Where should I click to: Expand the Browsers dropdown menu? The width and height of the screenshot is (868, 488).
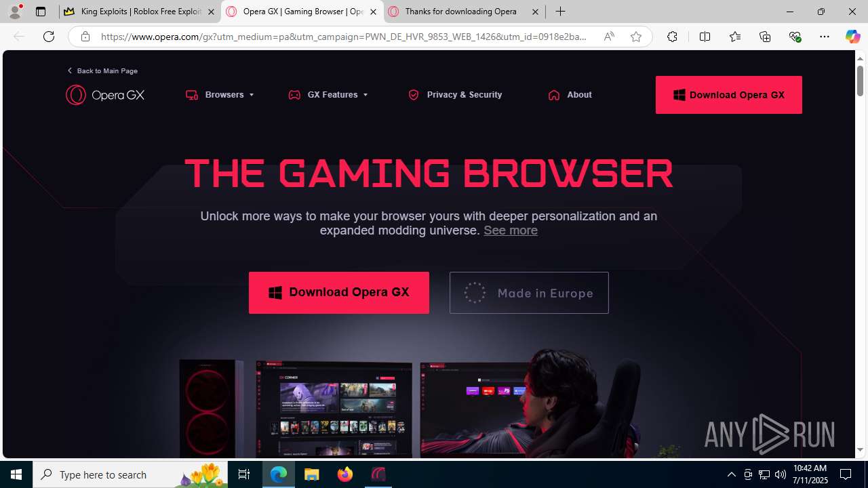[x=220, y=95]
